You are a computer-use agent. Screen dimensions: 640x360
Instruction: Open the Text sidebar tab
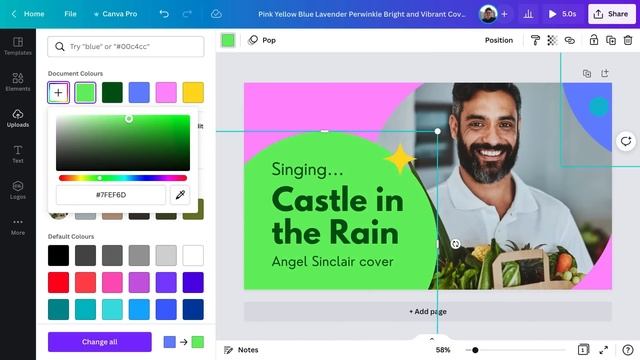18,154
